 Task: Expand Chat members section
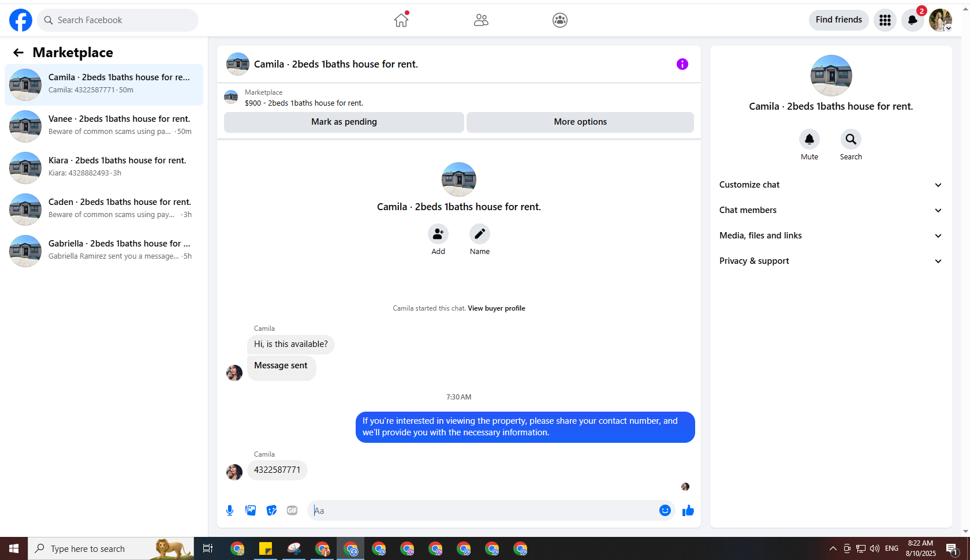831,210
